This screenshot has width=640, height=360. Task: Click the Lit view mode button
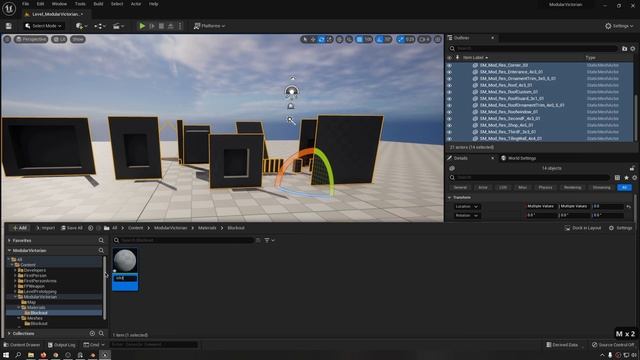click(x=60, y=39)
